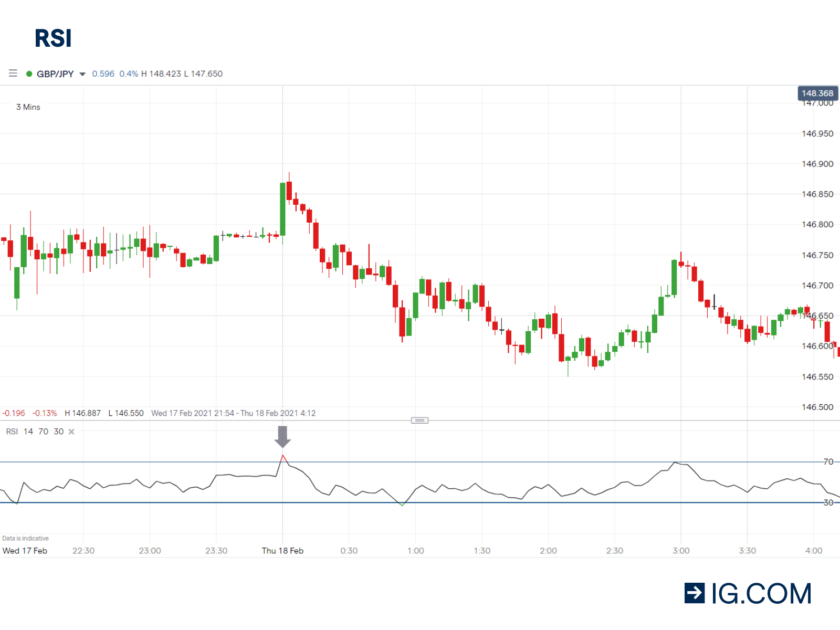This screenshot has width=840, height=630.
Task: Click the L 146.550 range low
Action: point(126,413)
